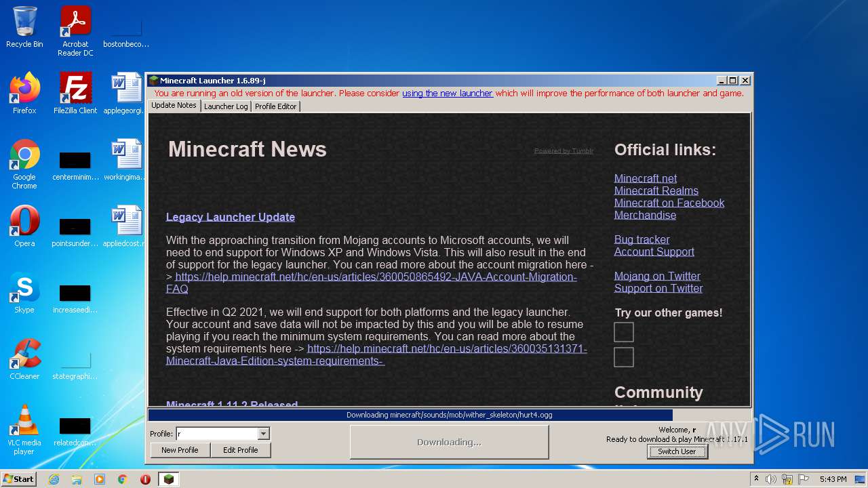The width and height of the screenshot is (868, 488).
Task: Select the centerminim desktop file
Action: (x=75, y=165)
